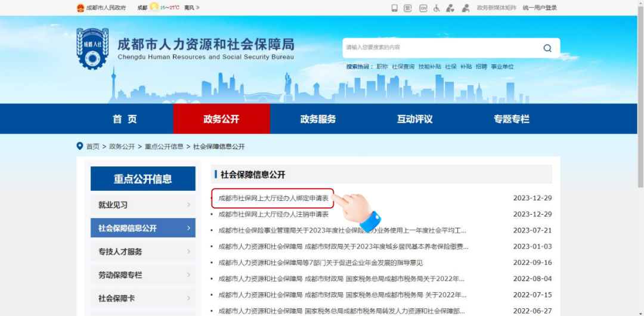644x316 pixels.
Task: Search hot word 补贴
Action: 466,67
